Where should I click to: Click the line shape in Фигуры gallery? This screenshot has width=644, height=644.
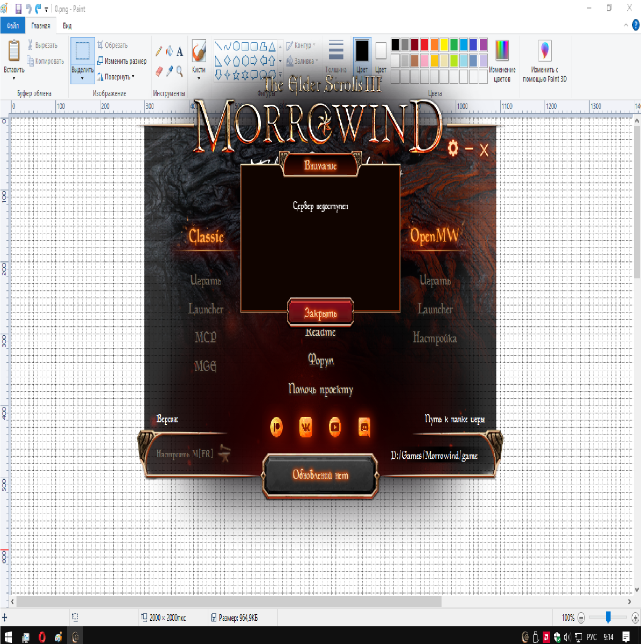click(218, 46)
